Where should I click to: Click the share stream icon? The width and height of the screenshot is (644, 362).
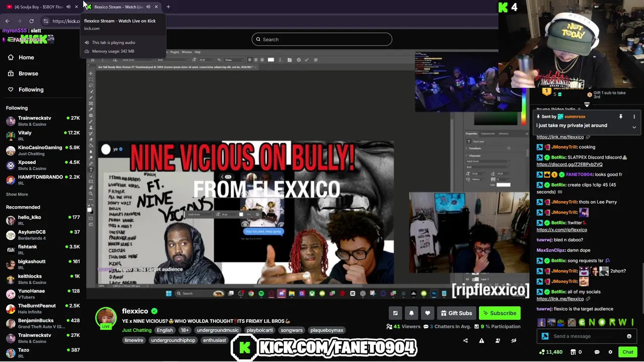click(465, 341)
